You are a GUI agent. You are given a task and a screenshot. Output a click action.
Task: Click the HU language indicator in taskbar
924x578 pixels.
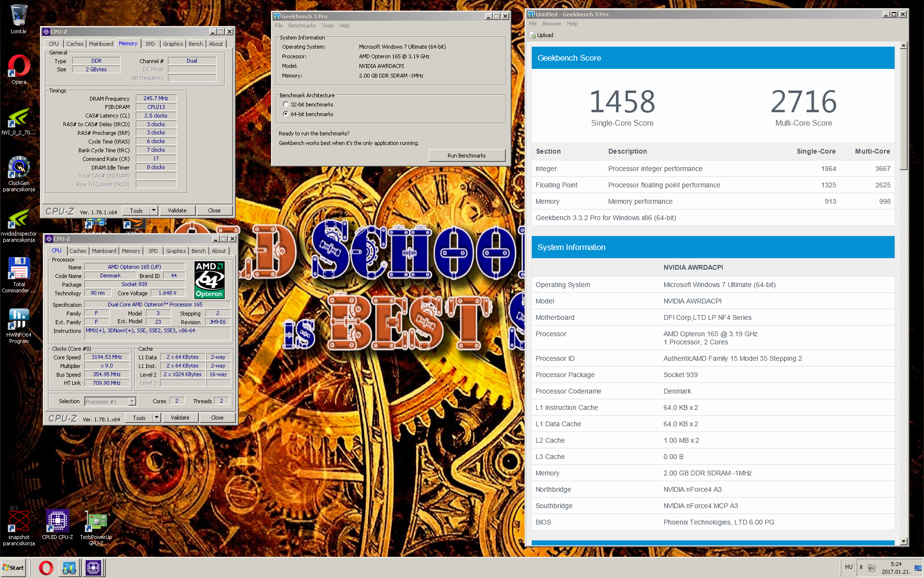tap(848, 567)
